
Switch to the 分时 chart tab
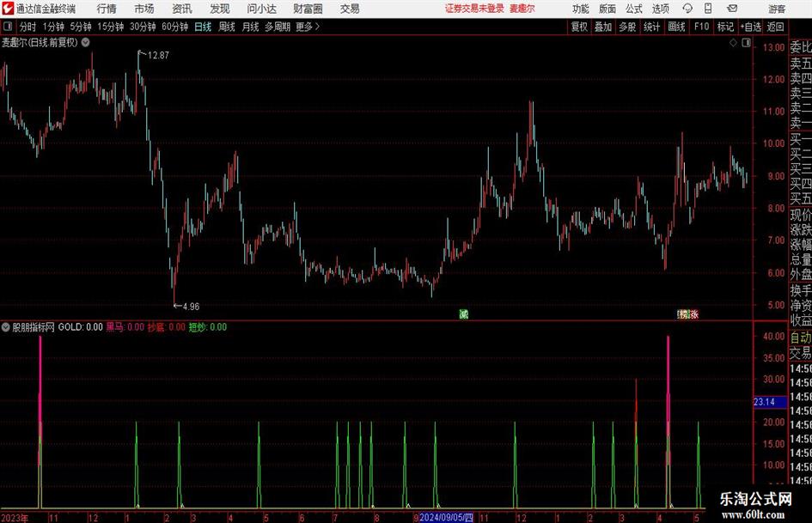[27, 27]
